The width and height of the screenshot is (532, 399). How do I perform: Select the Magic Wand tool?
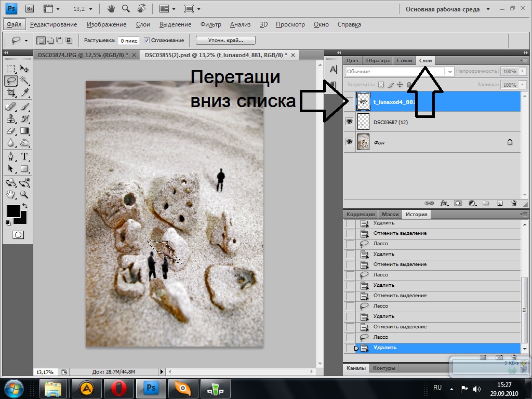pyautogui.click(x=24, y=81)
